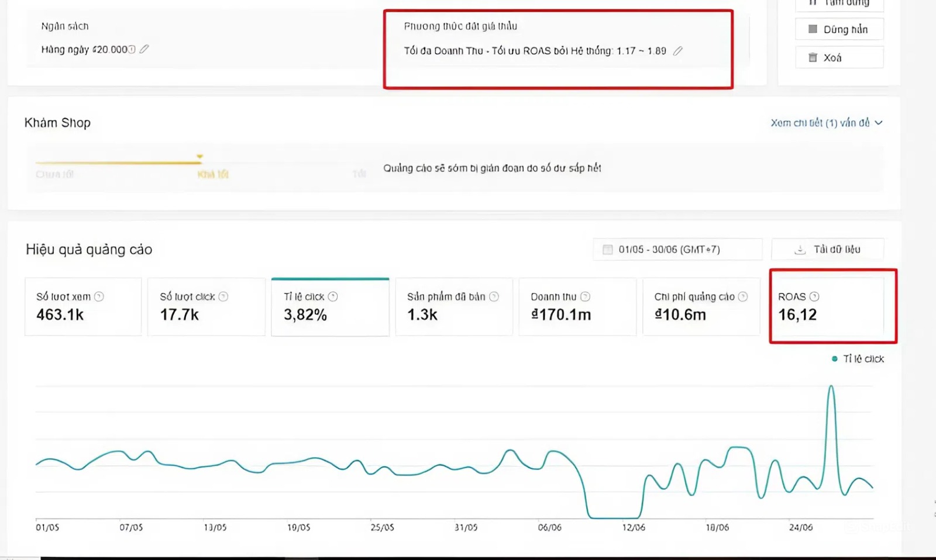Click the info icon beside Số lượt xem
The width and height of the screenshot is (936, 560).
(99, 296)
